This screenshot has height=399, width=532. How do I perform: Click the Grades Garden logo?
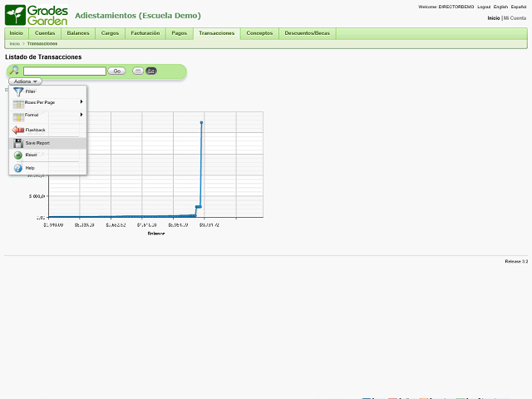[x=36, y=15]
